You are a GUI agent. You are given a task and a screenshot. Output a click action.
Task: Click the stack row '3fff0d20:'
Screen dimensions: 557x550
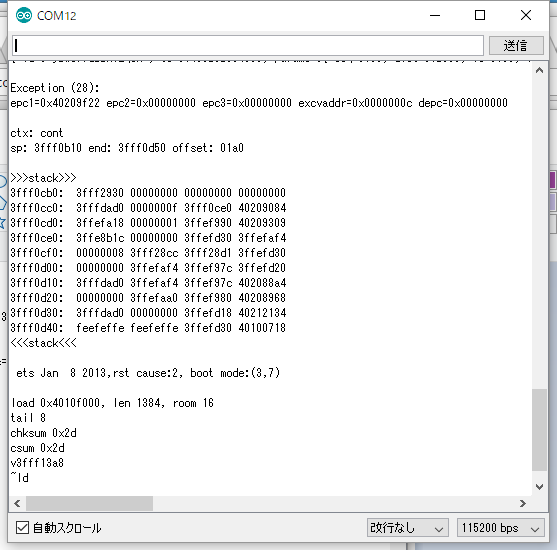click(148, 298)
